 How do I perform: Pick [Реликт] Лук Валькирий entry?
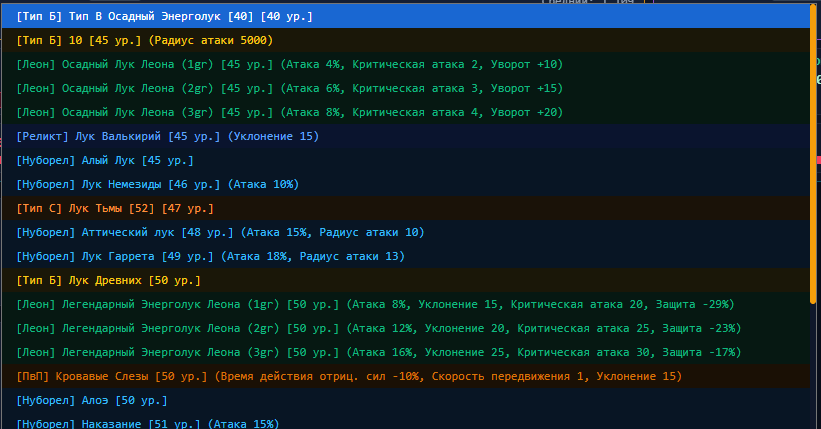(x=406, y=137)
